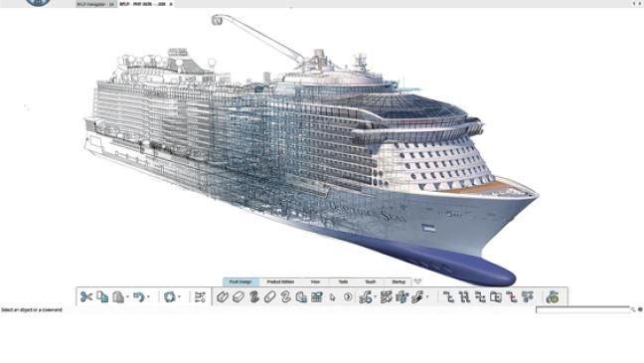Screen dimensions: 644x363
Task: Close the open document tab with X
Action: pos(171,4)
